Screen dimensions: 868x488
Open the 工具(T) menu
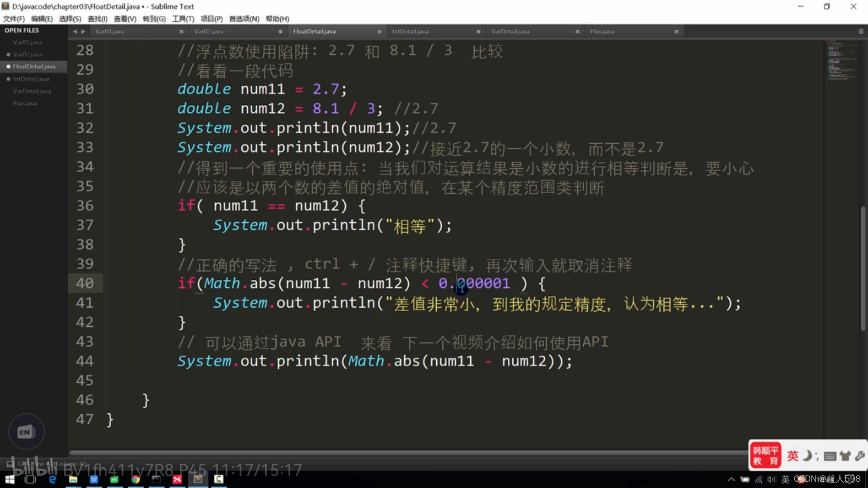click(x=183, y=19)
